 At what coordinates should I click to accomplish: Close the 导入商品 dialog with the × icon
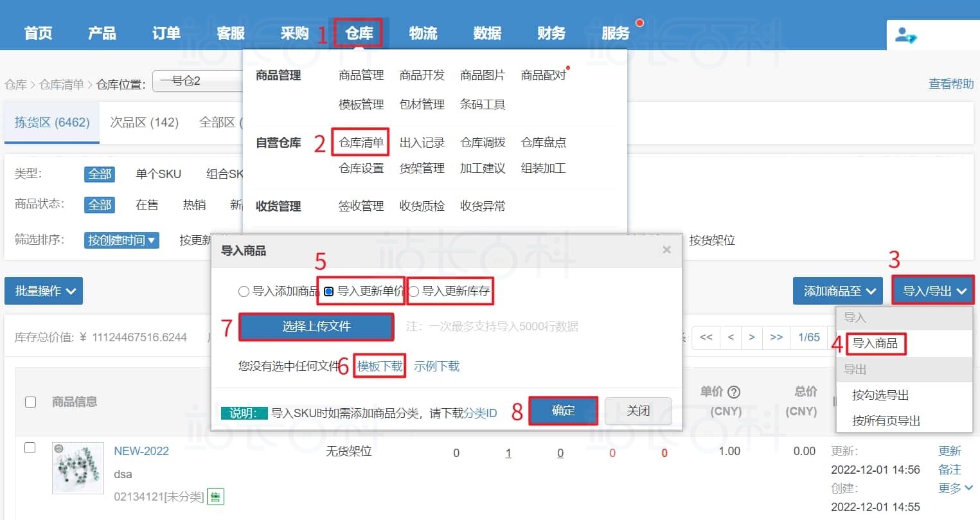coord(666,250)
